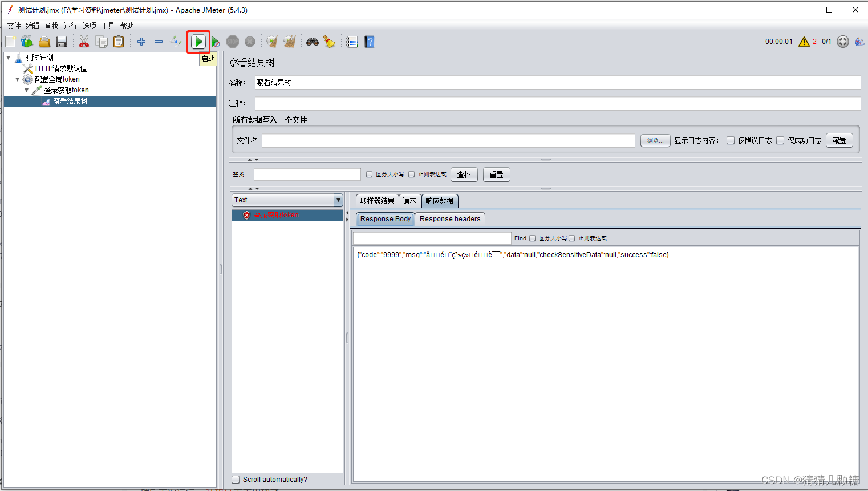
Task: Enable the 仅成功日志 checkbox
Action: pyautogui.click(x=780, y=140)
